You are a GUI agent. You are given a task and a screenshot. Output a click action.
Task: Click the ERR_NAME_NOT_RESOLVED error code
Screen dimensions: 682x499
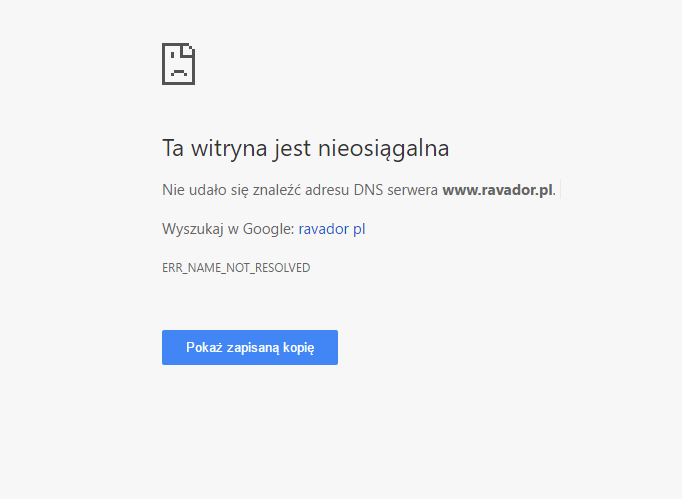[x=236, y=268]
